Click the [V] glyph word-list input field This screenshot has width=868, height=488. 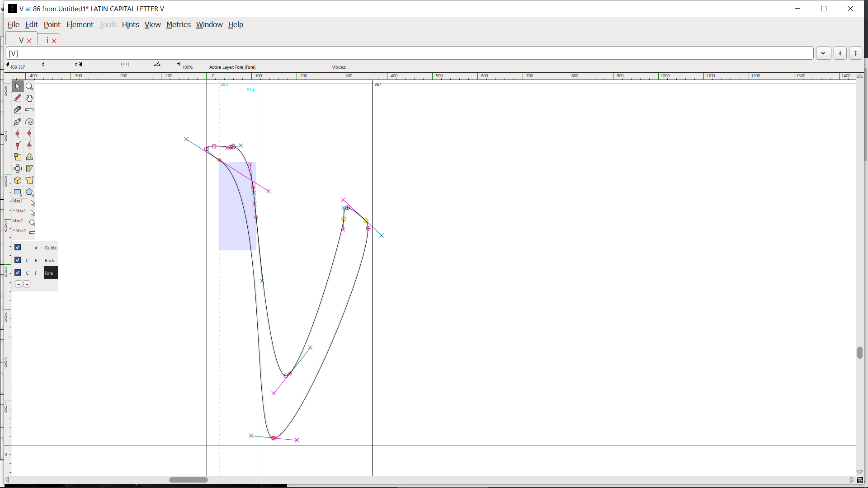click(410, 53)
